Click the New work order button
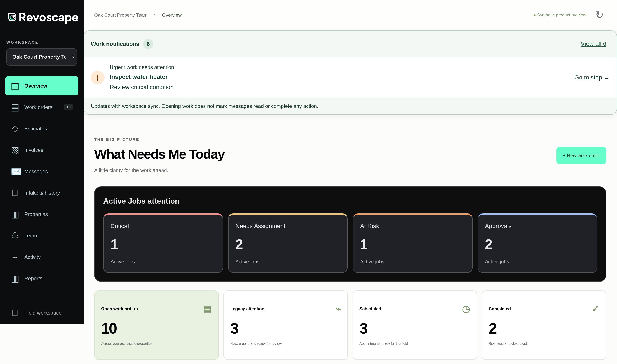The image size is (617, 364). tap(581, 155)
